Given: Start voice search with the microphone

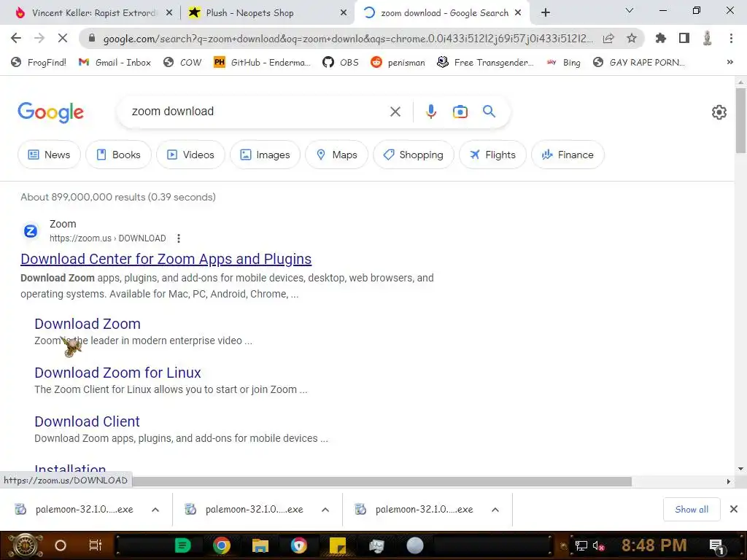Looking at the screenshot, I should pos(431,112).
